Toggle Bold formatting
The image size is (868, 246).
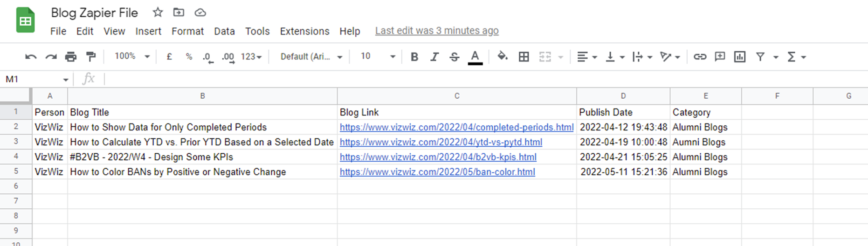pyautogui.click(x=414, y=57)
